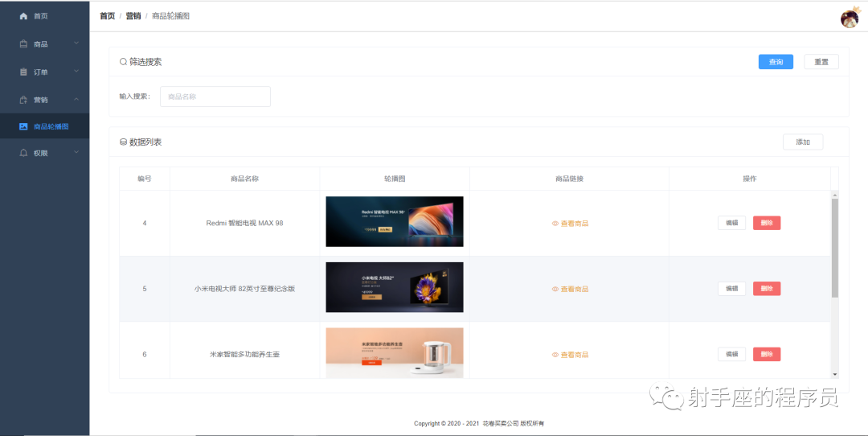Click the product name 小米电视大师 82英寸至尊纪念版
This screenshot has width=868, height=436.
click(244, 289)
